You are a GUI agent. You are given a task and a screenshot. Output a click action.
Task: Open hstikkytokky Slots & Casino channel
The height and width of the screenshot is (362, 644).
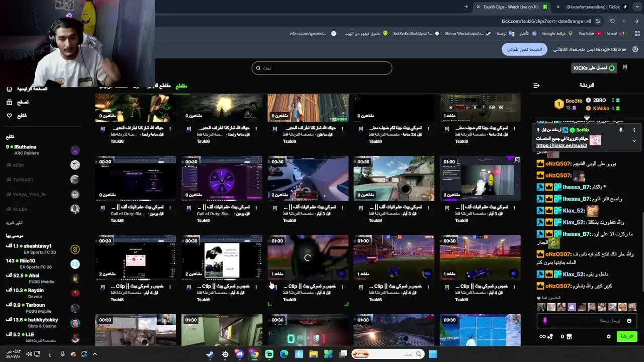tap(43, 323)
